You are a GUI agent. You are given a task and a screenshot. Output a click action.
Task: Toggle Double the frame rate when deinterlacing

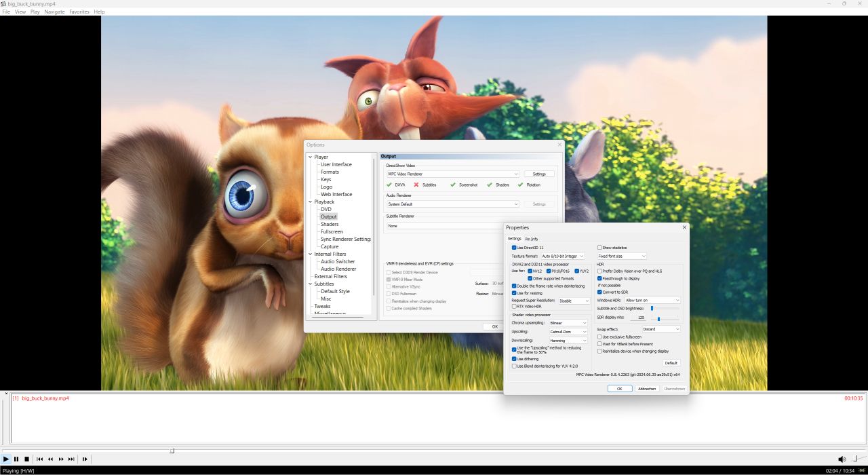point(514,286)
